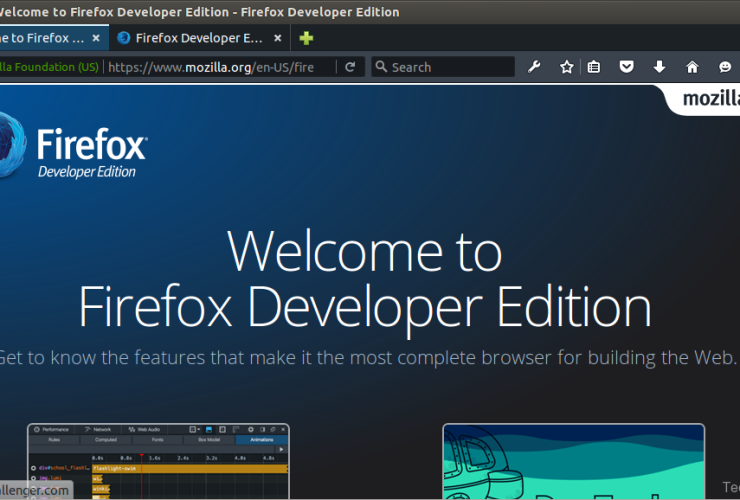Viewport: 740px width, 500px height.
Task: Go to Home via house icon
Action: [x=692, y=67]
